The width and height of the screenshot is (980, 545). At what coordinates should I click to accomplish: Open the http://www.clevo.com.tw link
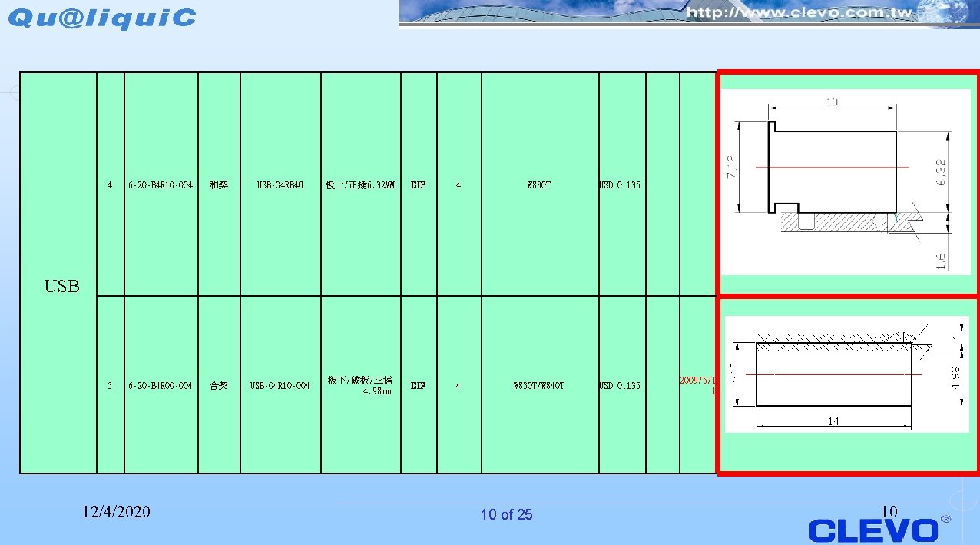pyautogui.click(x=799, y=12)
